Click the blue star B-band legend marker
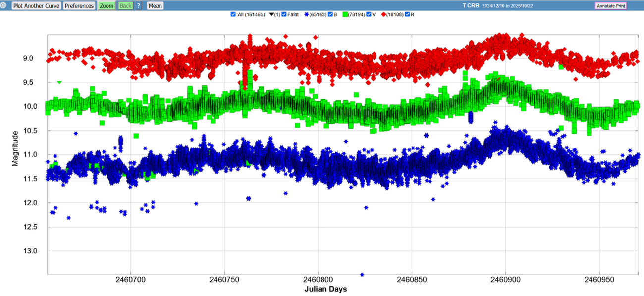Screen dimensions: 644x296 tap(306, 14)
